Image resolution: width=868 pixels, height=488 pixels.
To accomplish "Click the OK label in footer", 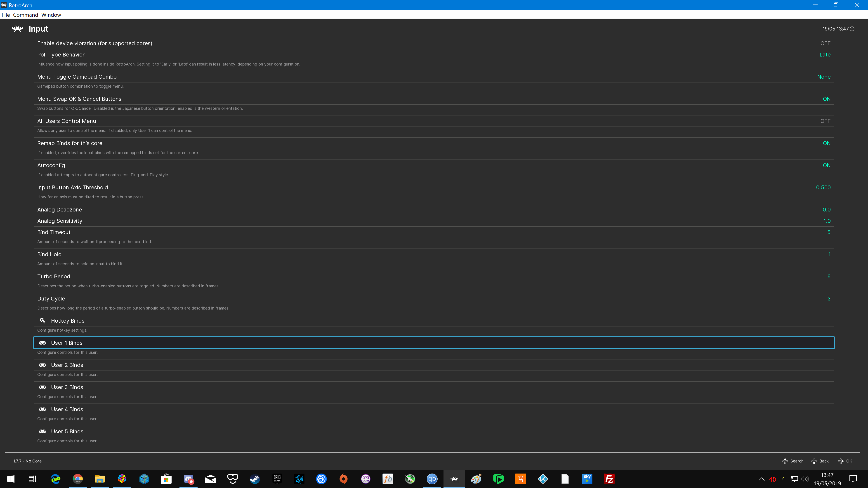I will click(849, 461).
